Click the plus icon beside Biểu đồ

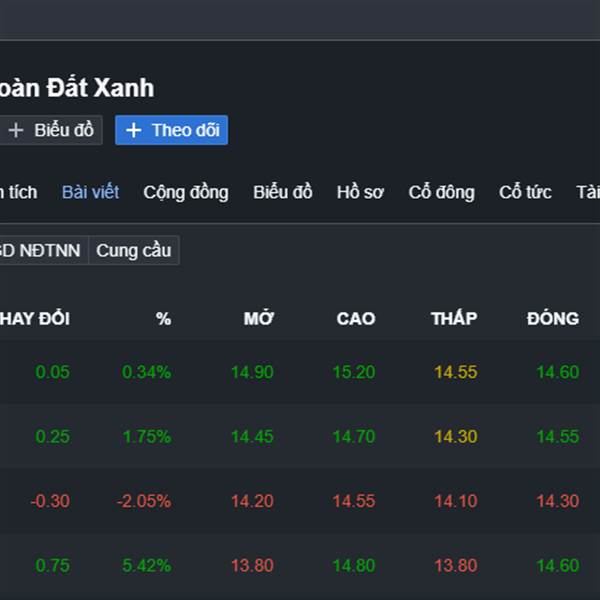click(x=16, y=130)
